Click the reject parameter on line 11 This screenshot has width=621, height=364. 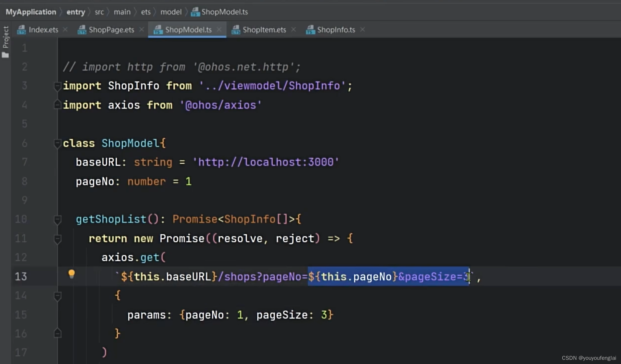(295, 238)
